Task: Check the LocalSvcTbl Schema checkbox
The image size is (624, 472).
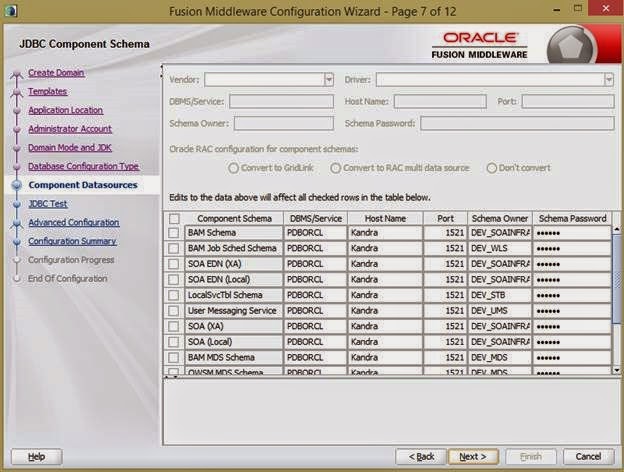Action: (x=174, y=295)
